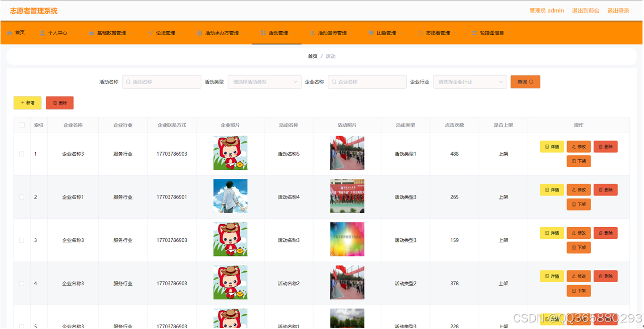This screenshot has height=329, width=644.
Task: Click the icon beside 活动宣传管理
Action: pos(313,33)
